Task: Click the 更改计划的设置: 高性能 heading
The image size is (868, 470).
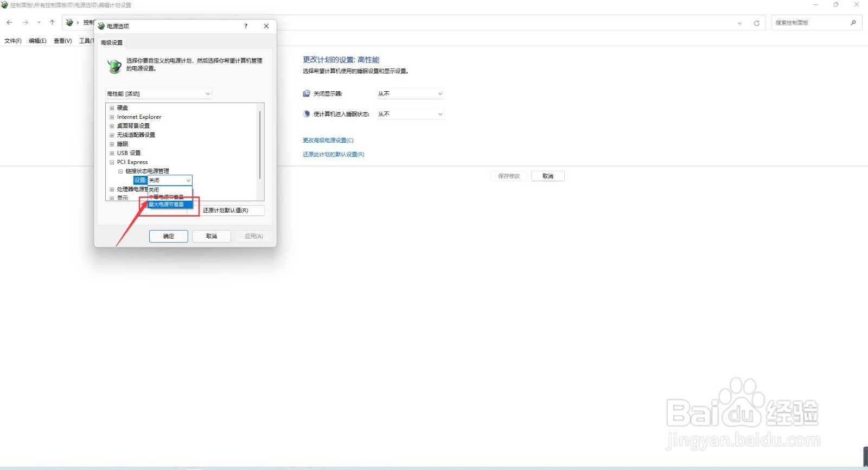Action: coord(341,60)
